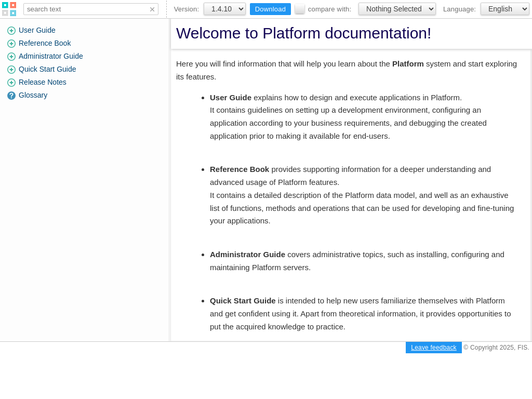532x399 pixels.
Task: Click the 'Language:' label
Action: click(459, 9)
